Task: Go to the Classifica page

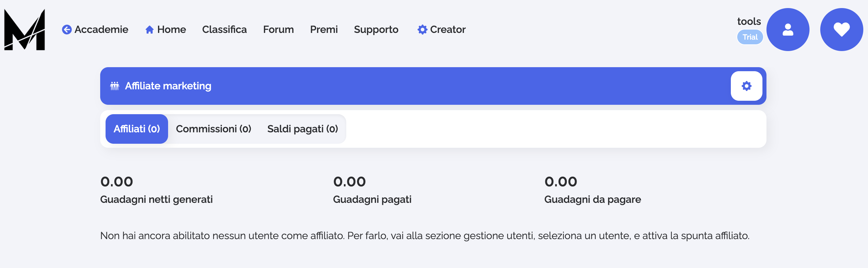Action: coord(224,30)
